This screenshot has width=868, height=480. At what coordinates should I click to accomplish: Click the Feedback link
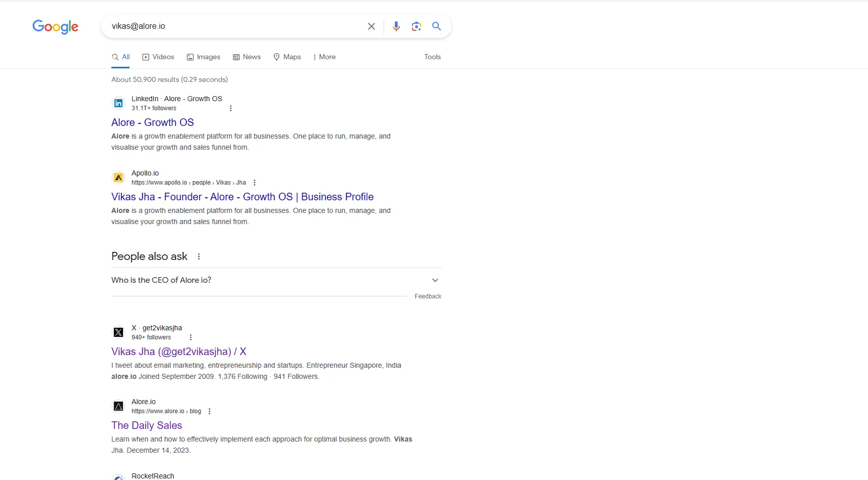(428, 296)
